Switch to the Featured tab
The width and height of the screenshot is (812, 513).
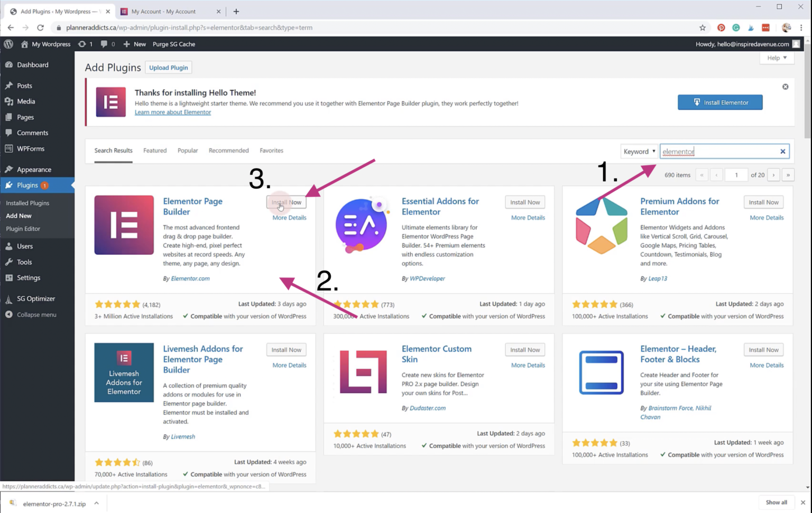155,151
